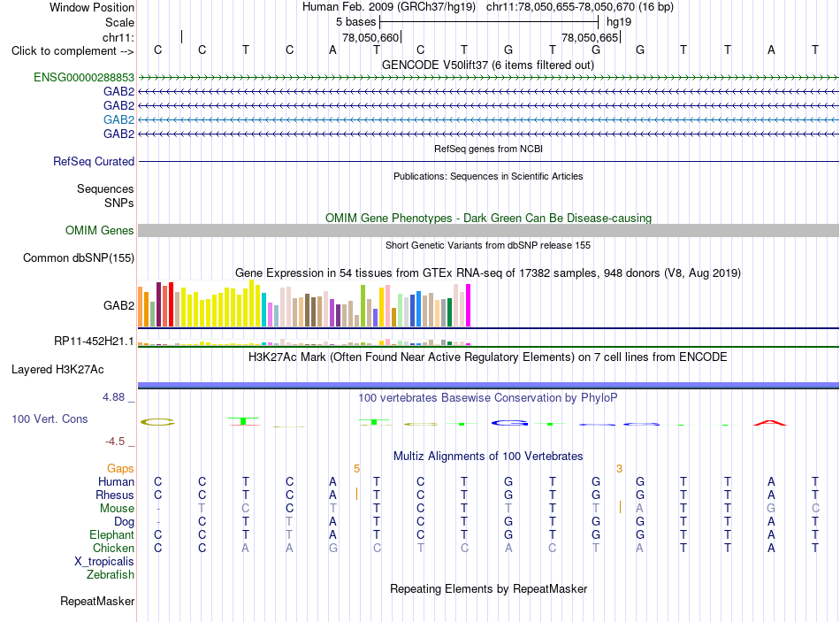
Task: Select the gray OMIM Genes bar
Action: click(488, 231)
